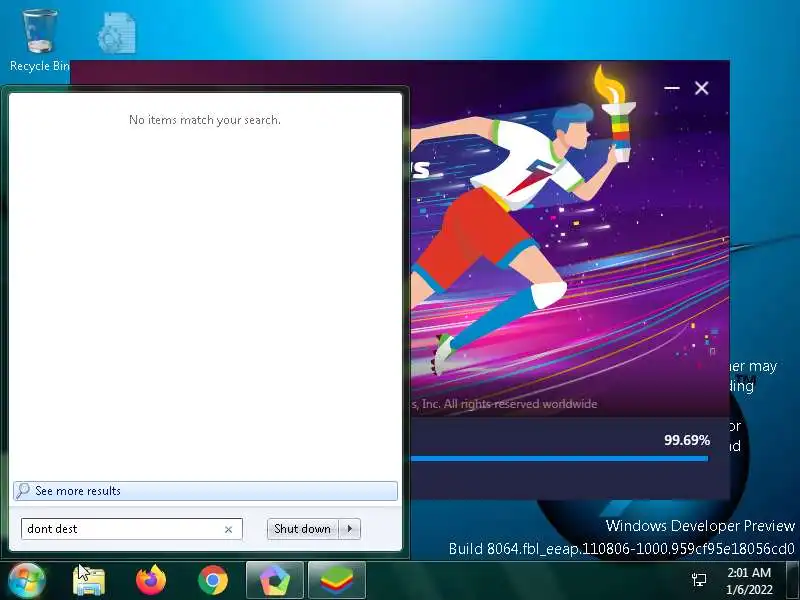Click the 99.69% progress value
Viewport: 800px width, 600px height.
687,440
